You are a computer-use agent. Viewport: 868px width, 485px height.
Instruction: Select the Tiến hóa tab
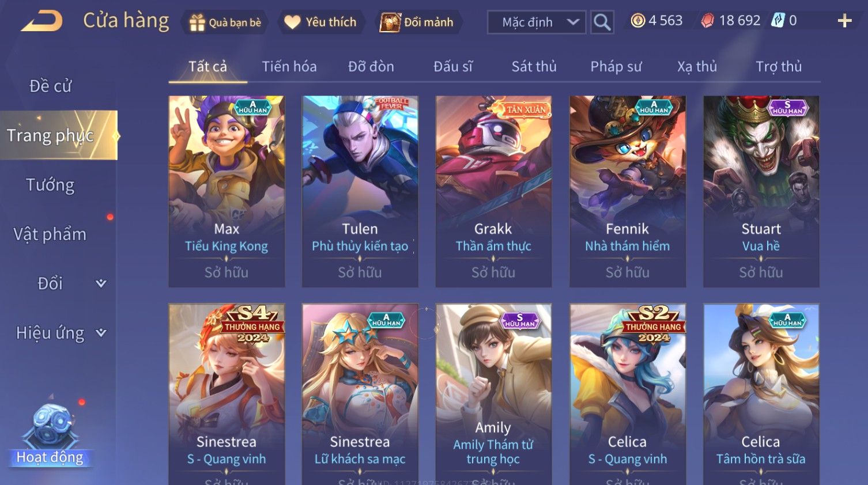289,67
